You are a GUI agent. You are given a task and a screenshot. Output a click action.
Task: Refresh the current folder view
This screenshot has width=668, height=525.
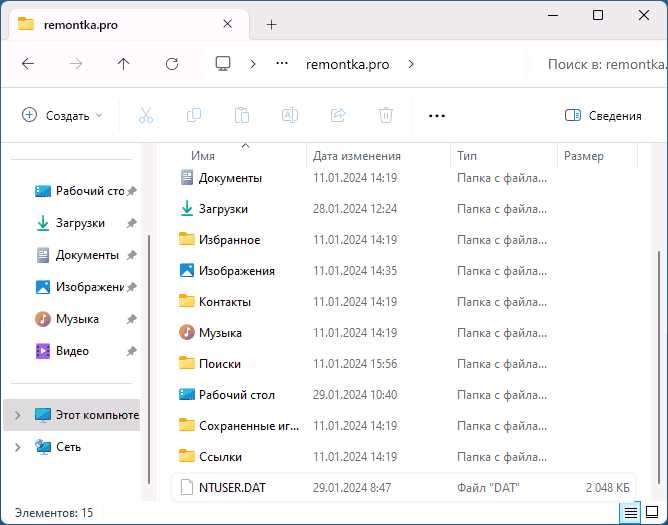(x=172, y=64)
